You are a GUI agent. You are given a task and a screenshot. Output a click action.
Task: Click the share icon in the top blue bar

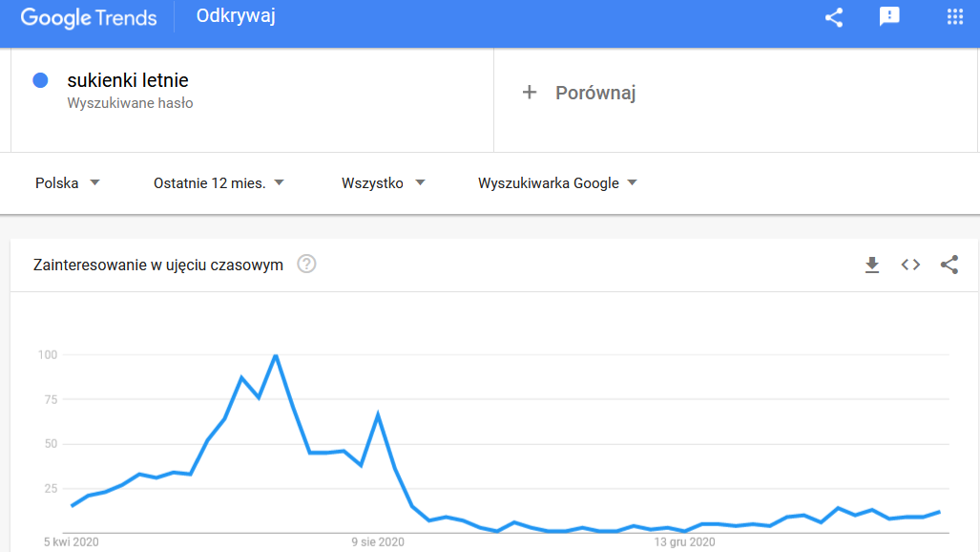coord(833,16)
